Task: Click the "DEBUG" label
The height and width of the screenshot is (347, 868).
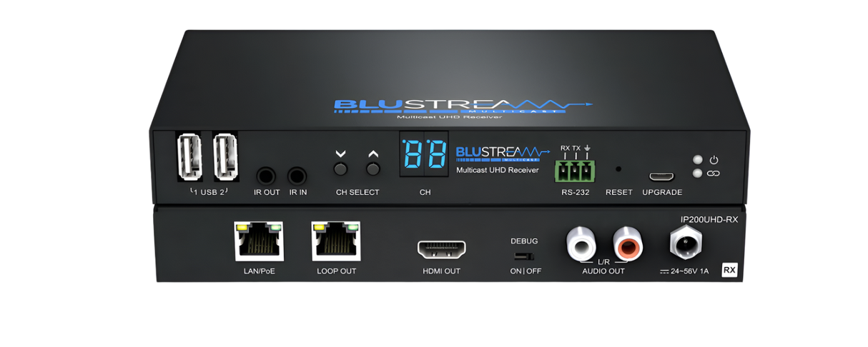Action: pyautogui.click(x=524, y=241)
